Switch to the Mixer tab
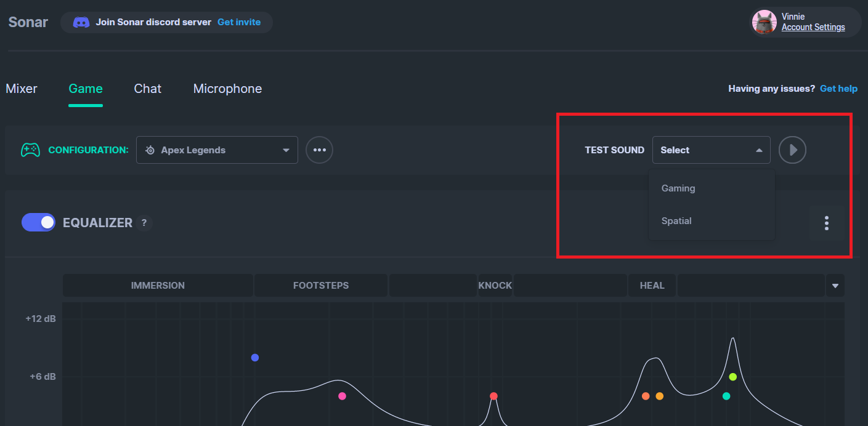 tap(21, 88)
